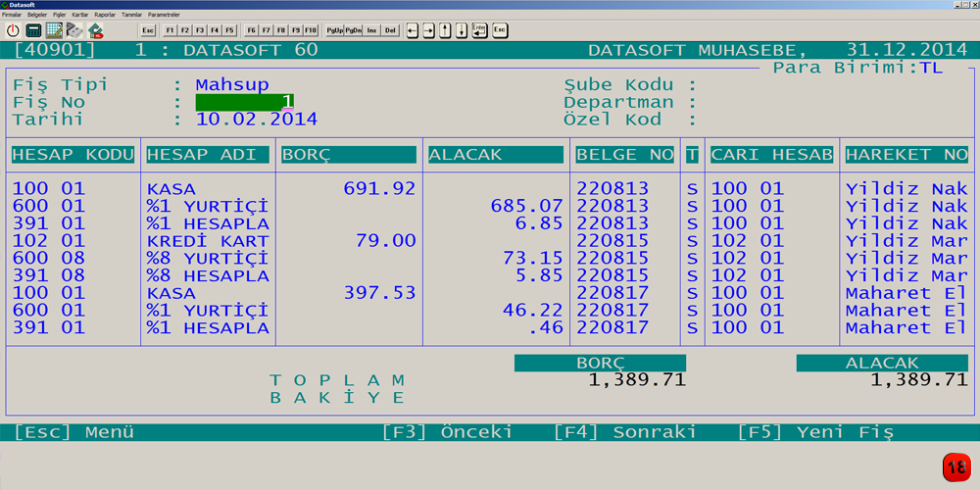Click the USB drive toolbar icon
This screenshot has height=490, width=980.
click(75, 29)
